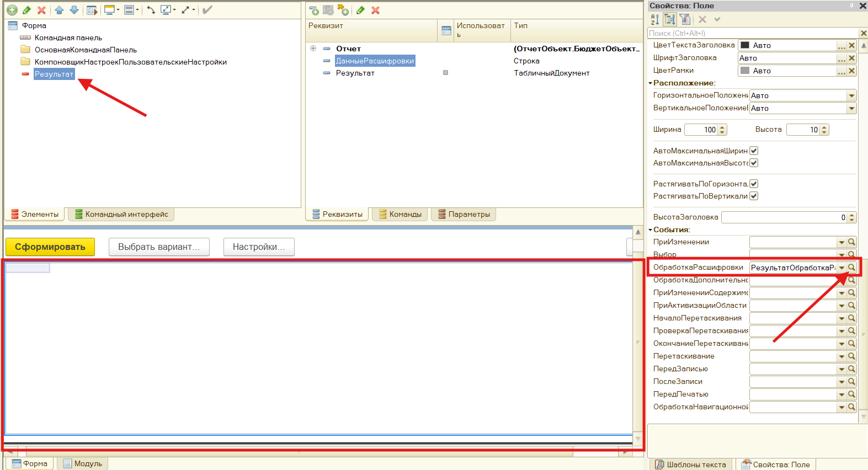Delete element with red X in elements toolbar
The height and width of the screenshot is (470, 868).
(x=41, y=10)
